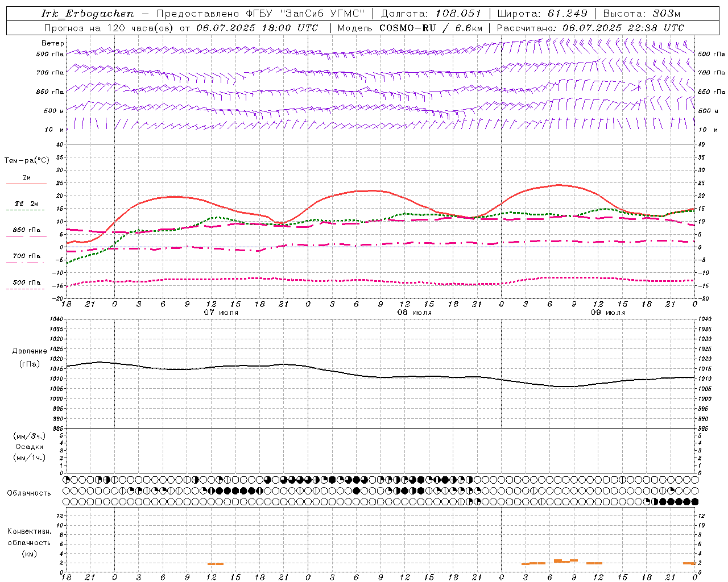Click the Давление pressure panel label
Screen dimensions: 728x582
30,351
